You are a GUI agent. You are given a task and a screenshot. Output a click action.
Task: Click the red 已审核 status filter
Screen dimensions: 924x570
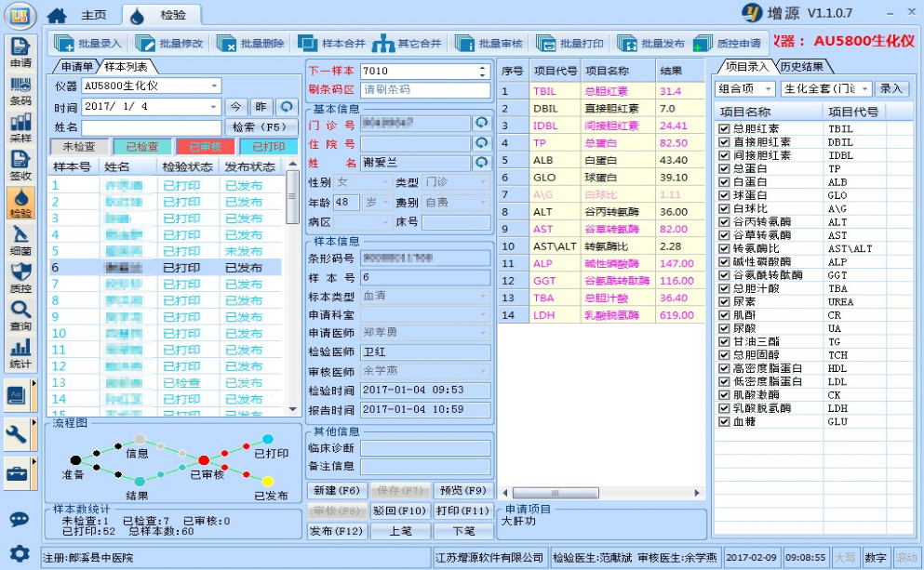(206, 147)
